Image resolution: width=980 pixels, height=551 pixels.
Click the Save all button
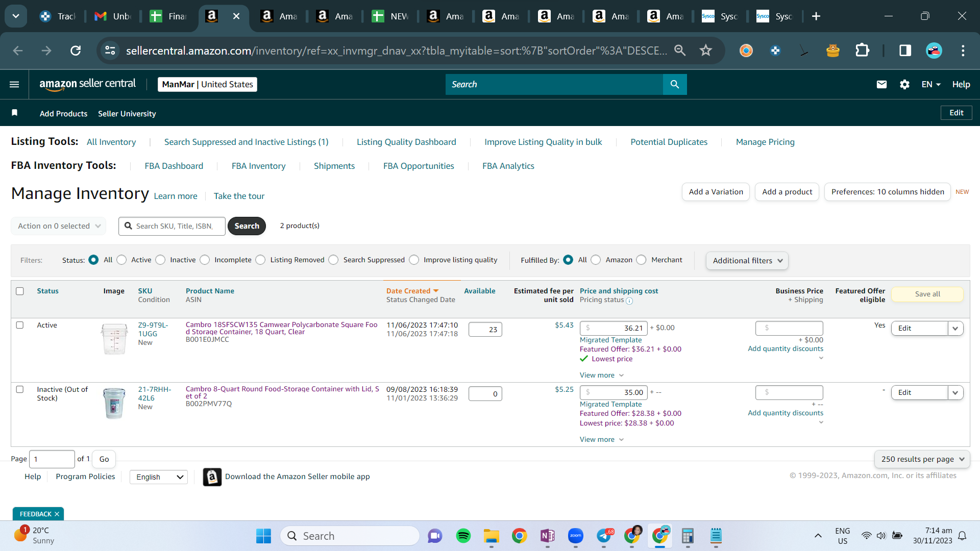pyautogui.click(x=927, y=294)
